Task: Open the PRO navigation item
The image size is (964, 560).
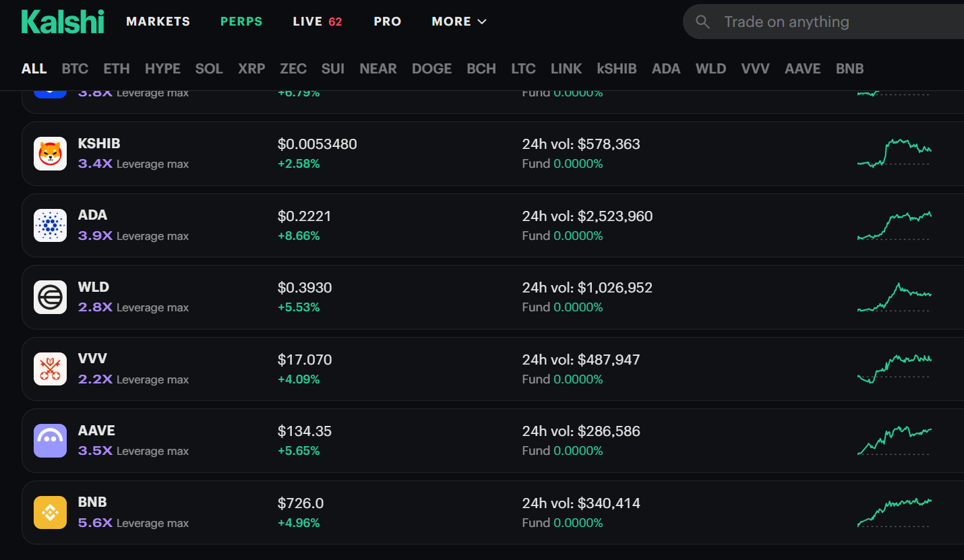Action: (x=388, y=22)
